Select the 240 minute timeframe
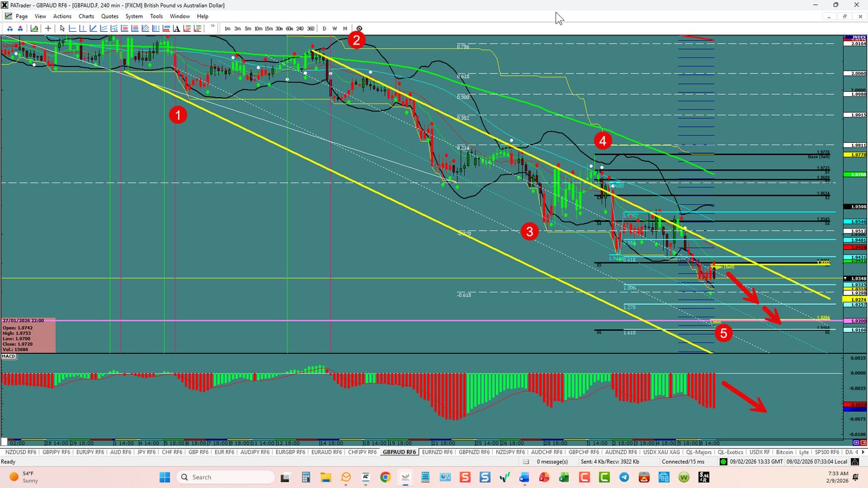This screenshot has height=488, width=868. click(300, 28)
